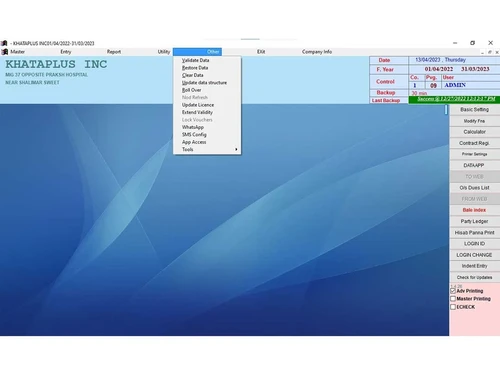Click the KHATAPLUS INC company title
Viewport: 500px width, 375px height.
click(56, 64)
